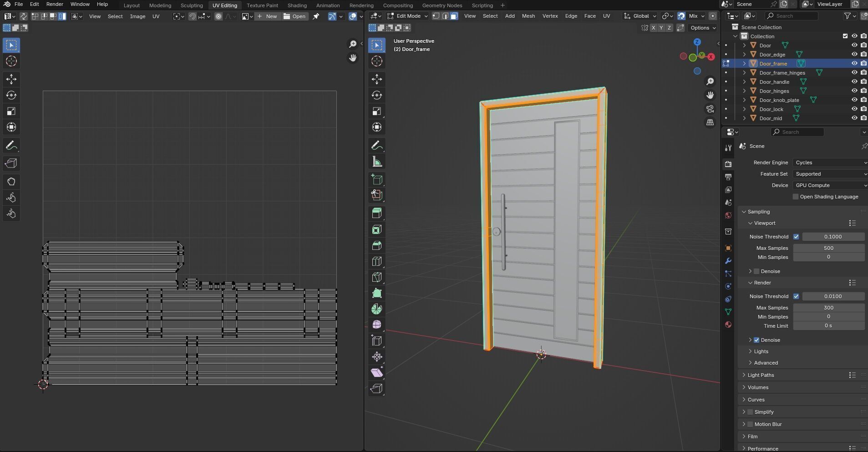Select the Smooth vertices tool
The image size is (868, 452).
pyautogui.click(x=376, y=325)
